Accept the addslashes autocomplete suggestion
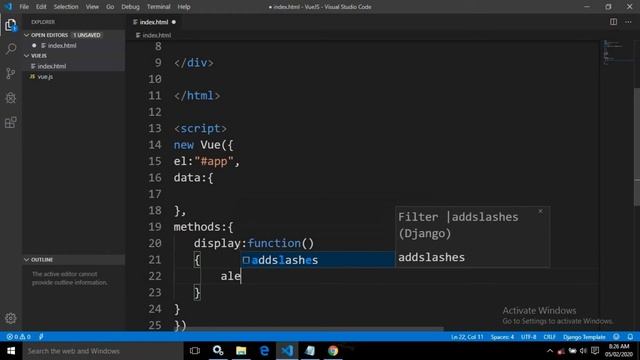This screenshot has width=640, height=360. [318, 260]
